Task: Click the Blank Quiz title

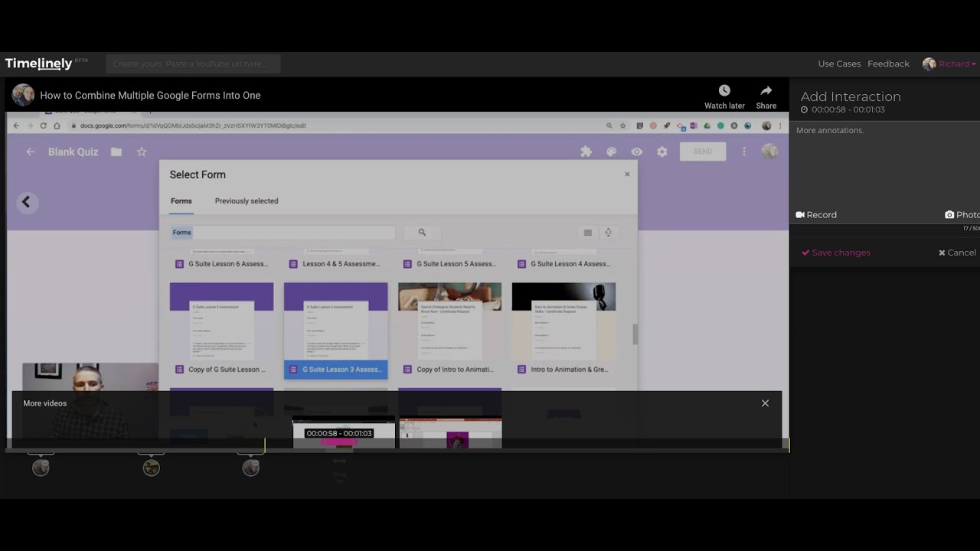Action: coord(73,152)
